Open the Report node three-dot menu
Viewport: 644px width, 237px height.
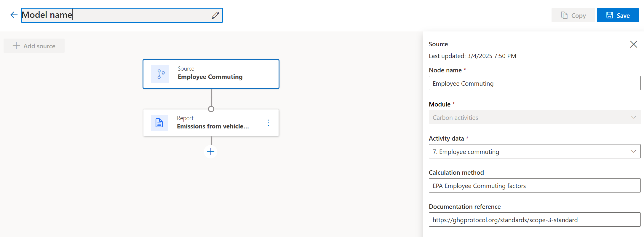pos(269,123)
